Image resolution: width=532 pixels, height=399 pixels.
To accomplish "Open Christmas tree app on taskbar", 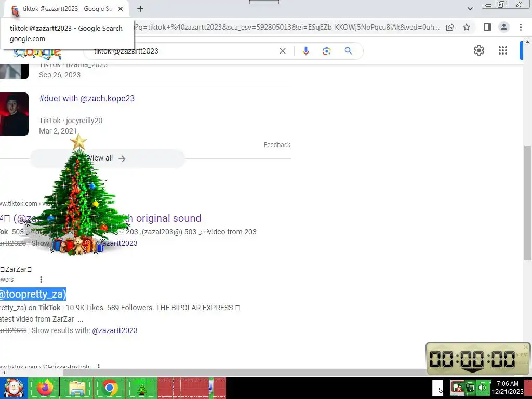I will coord(141,388).
